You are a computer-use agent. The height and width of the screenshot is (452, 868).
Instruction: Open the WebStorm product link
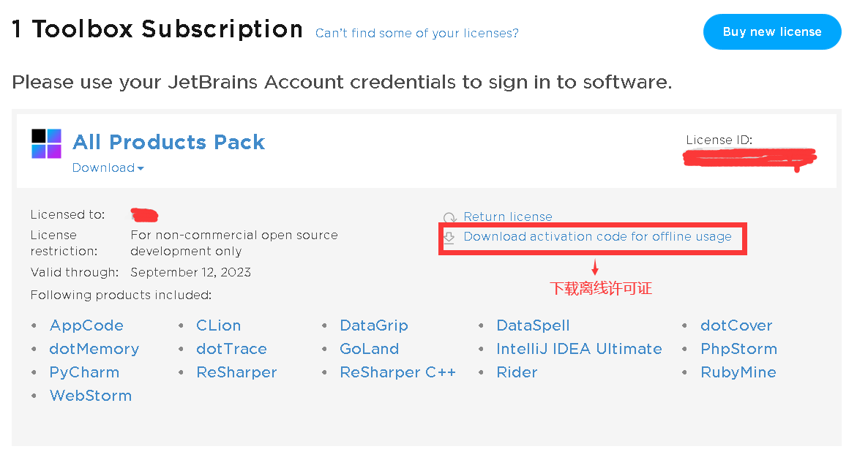(x=91, y=396)
